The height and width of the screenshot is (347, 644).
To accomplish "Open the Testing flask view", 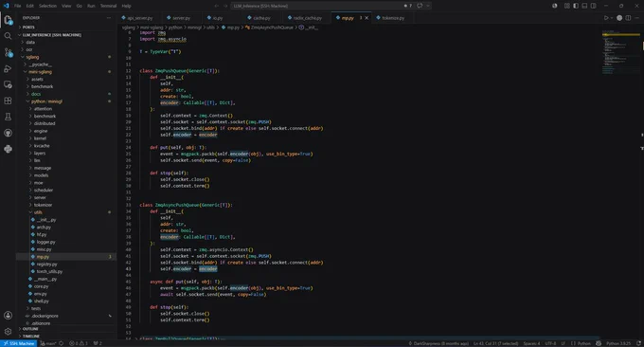I will pos(8,117).
